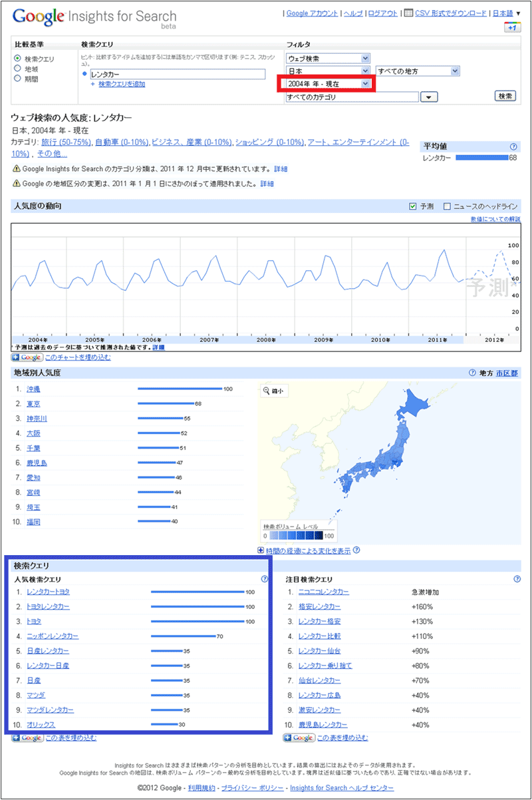
Task: Open top query ニッポンレンタカー
Action: click(x=53, y=636)
